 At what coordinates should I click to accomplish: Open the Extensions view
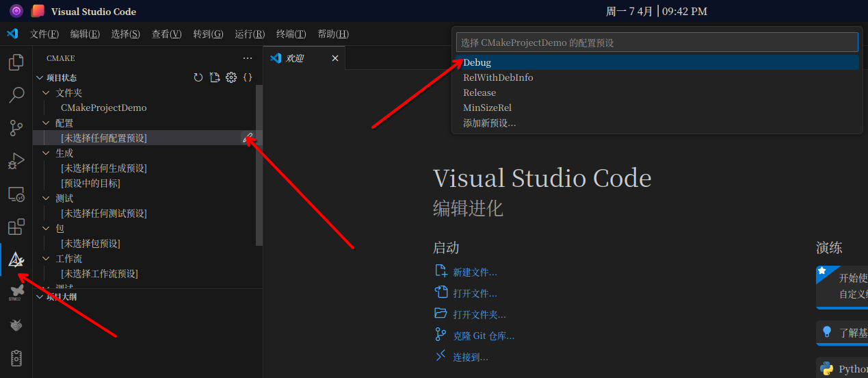[x=16, y=227]
